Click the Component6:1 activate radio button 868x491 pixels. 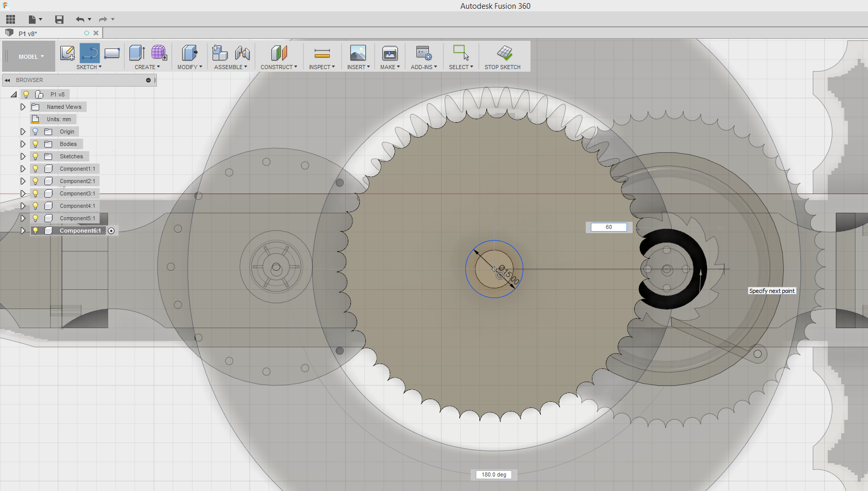click(111, 231)
